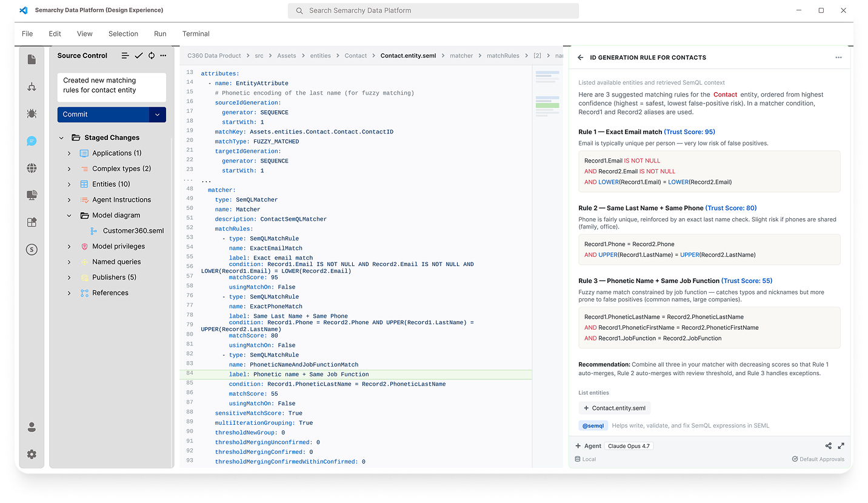Select the Claude Opus 4.7 model selector
The height and width of the screenshot is (503, 868).
629,446
